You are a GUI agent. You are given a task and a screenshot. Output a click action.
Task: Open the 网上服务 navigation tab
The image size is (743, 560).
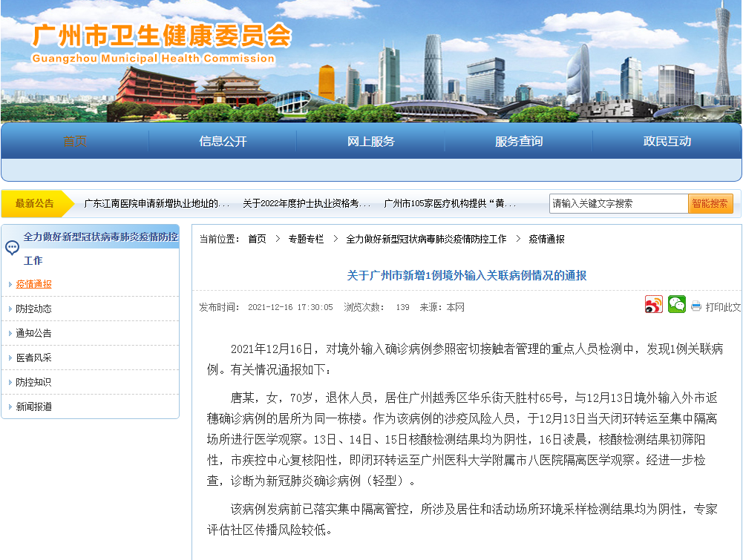coord(370,141)
